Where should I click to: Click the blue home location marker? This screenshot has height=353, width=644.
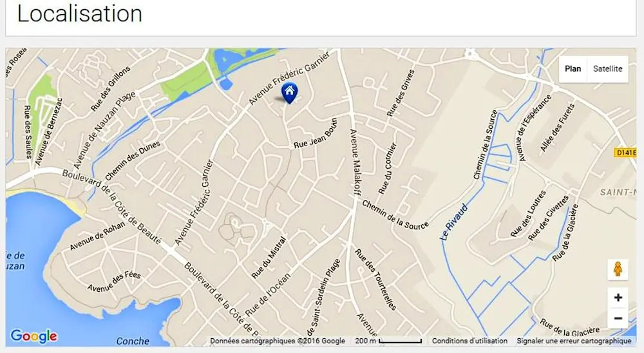[290, 93]
